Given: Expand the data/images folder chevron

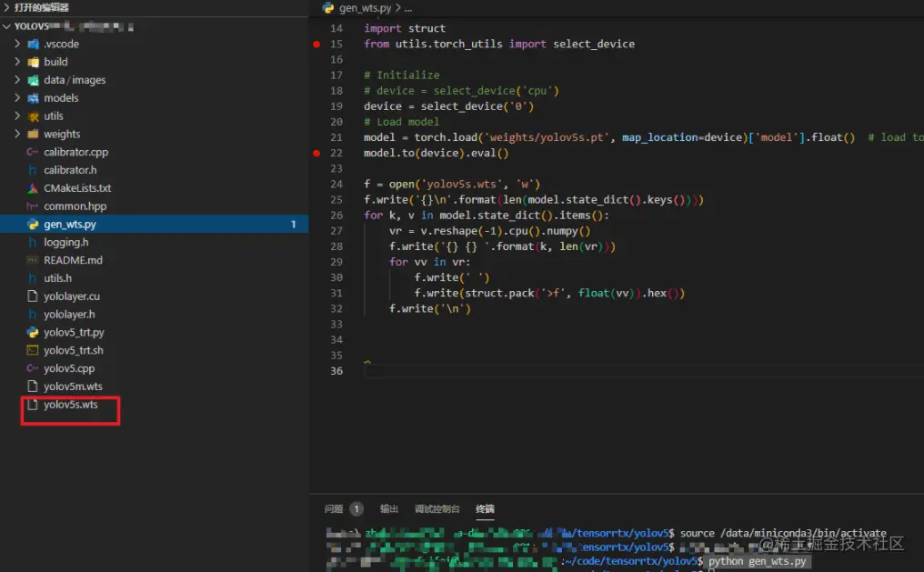Looking at the screenshot, I should pos(17,79).
